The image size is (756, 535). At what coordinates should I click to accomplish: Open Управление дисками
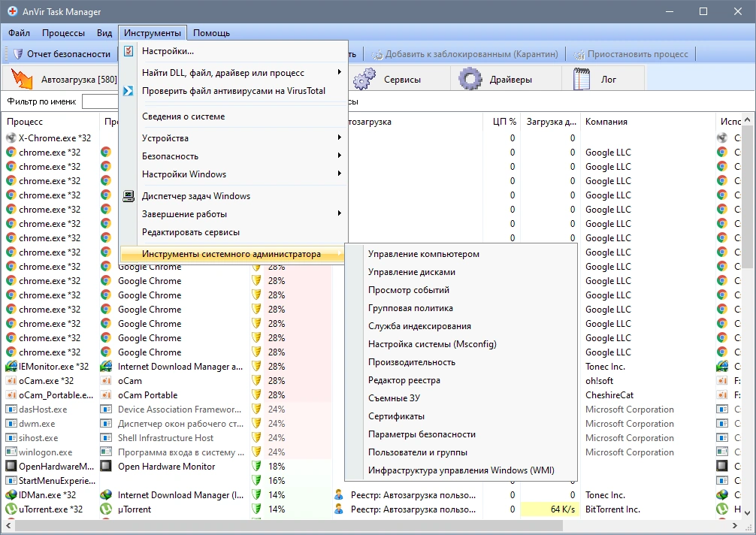(411, 272)
